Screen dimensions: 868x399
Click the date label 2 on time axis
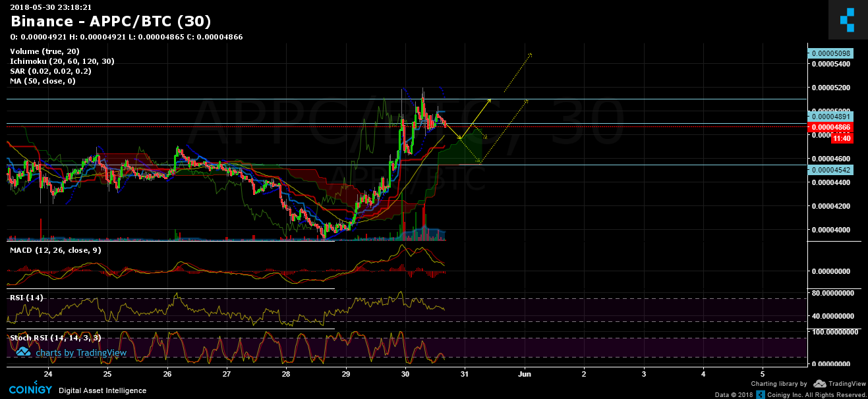(584, 373)
